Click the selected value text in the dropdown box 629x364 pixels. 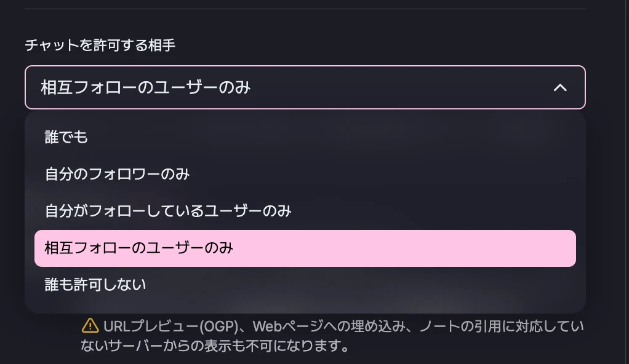146,87
